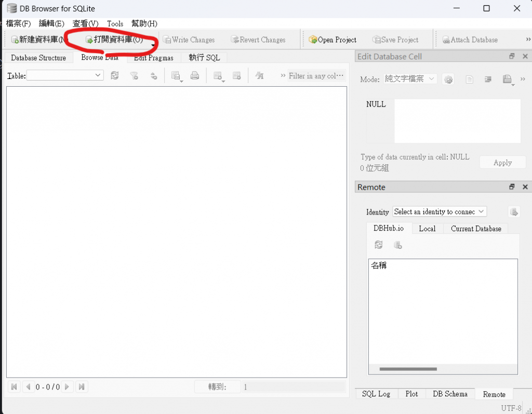This screenshot has width=532, height=414.
Task: Open the Table selection combo box
Action: [x=65, y=75]
